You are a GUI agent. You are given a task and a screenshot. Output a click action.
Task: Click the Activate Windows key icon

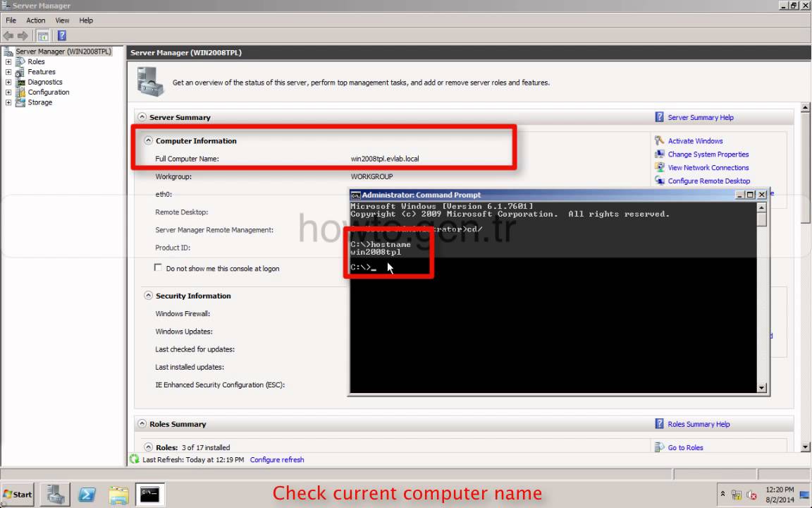tap(659, 140)
